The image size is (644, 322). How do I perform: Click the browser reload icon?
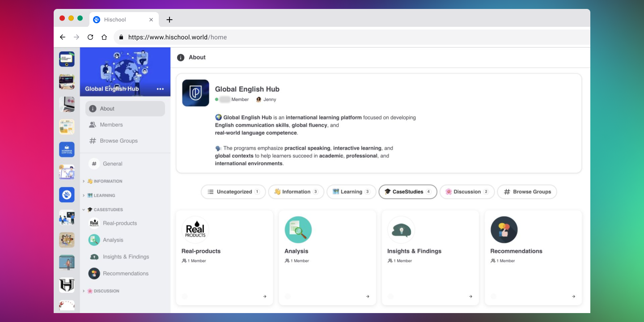tap(90, 37)
